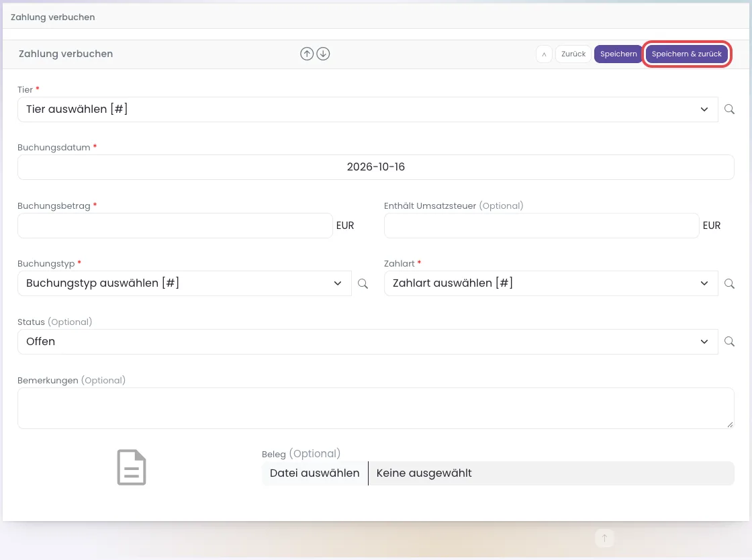Click into the Buchungsbetrag amount field
This screenshot has height=560, width=752.
click(175, 226)
